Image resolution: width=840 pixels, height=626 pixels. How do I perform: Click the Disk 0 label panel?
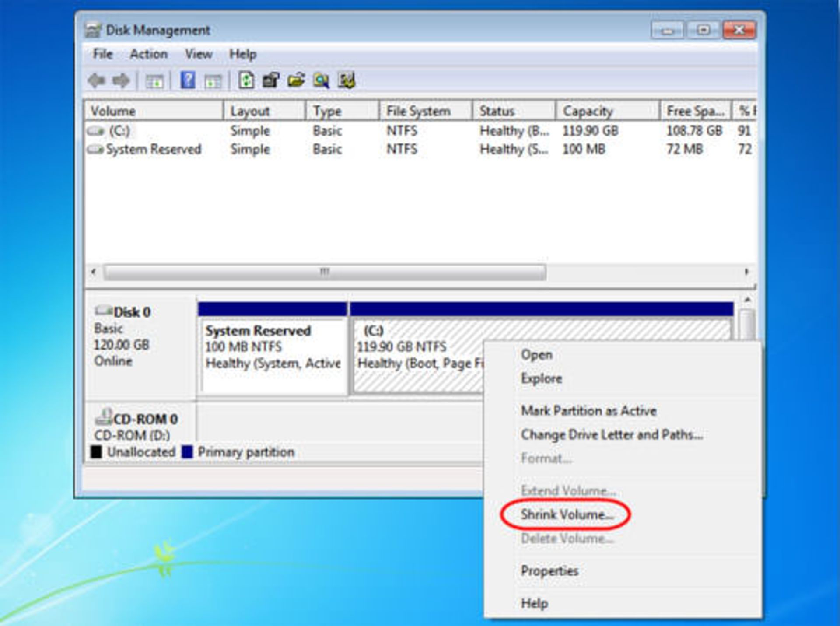tap(140, 348)
